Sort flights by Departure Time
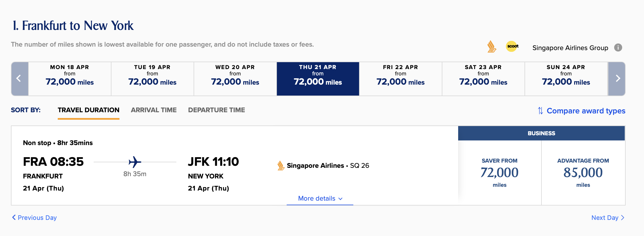644x236 pixels. [x=216, y=110]
